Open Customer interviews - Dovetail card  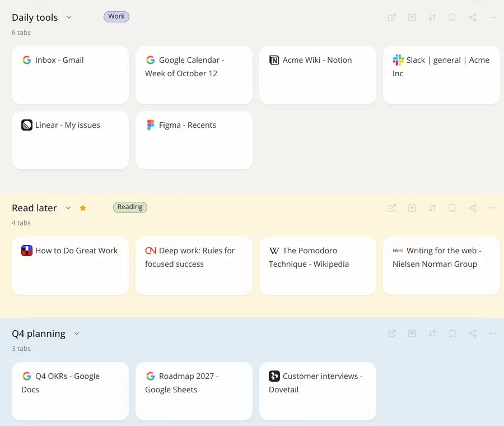(x=318, y=391)
